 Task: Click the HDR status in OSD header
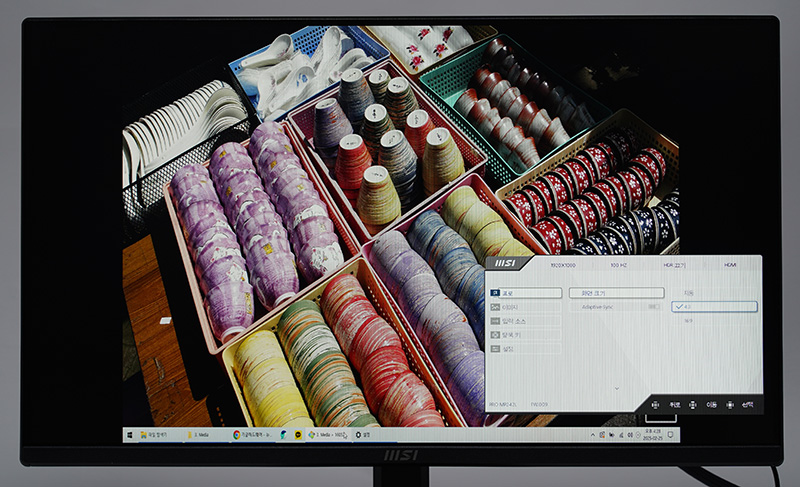pyautogui.click(x=674, y=265)
